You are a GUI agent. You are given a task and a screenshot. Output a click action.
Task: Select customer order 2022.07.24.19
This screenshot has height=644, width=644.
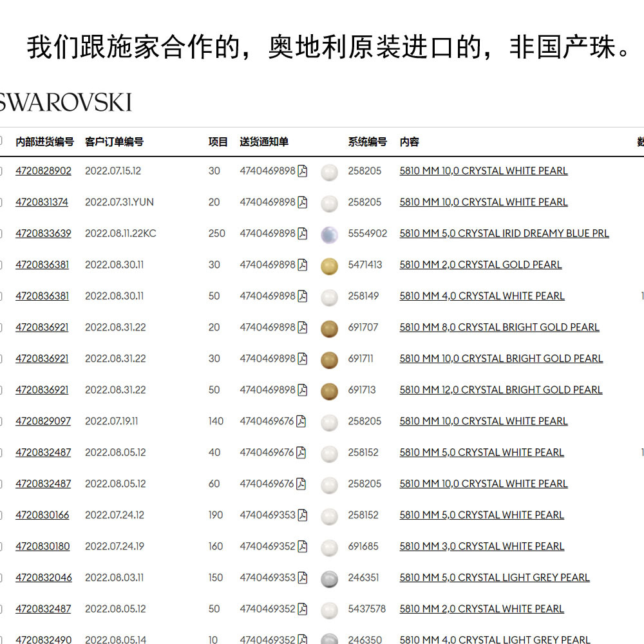click(115, 546)
